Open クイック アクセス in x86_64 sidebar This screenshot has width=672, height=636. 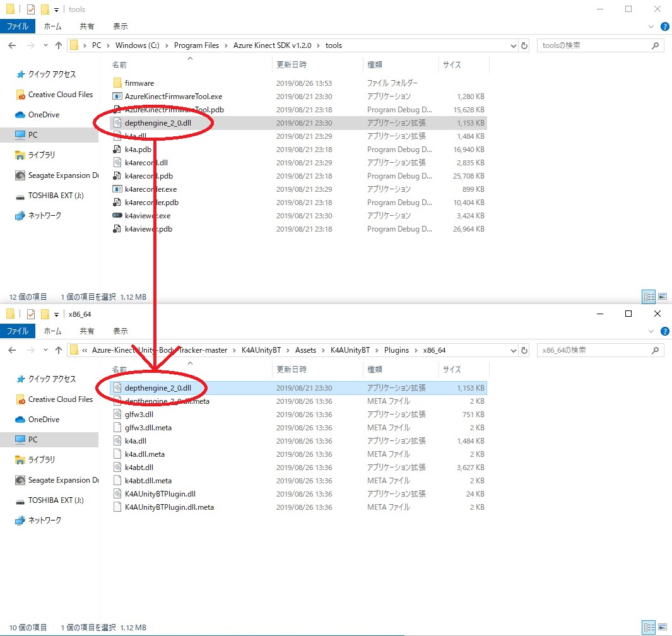[x=52, y=379]
